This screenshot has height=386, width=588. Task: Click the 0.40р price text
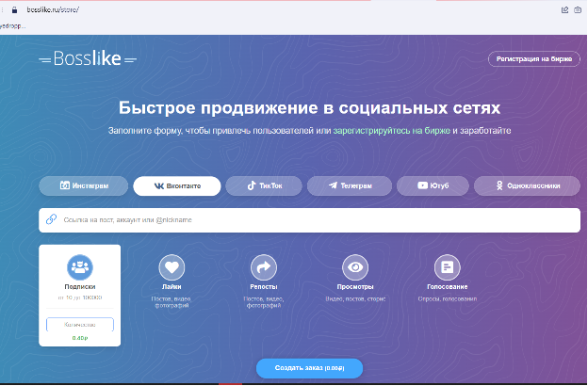click(80, 338)
